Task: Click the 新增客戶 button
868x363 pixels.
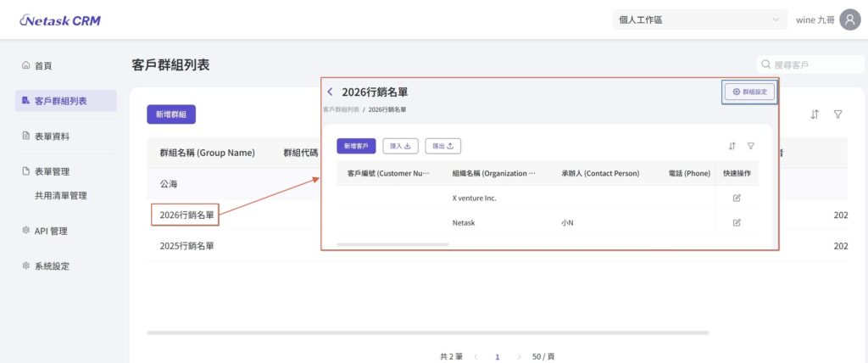Action: click(356, 146)
